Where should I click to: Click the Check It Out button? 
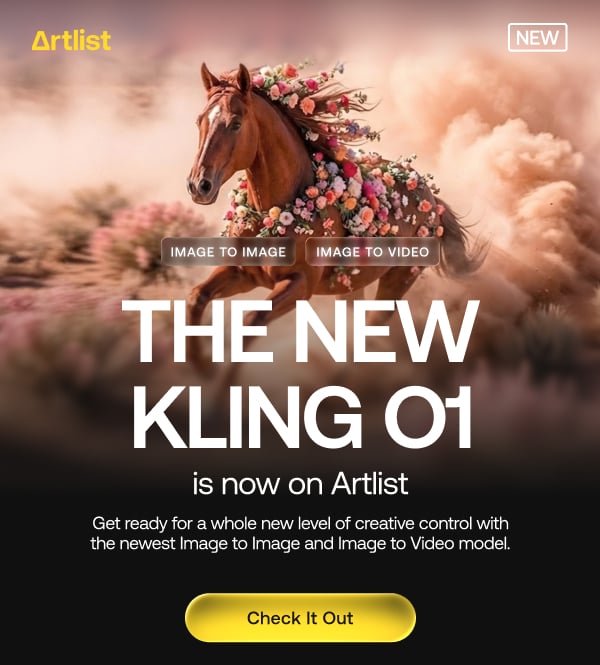[x=300, y=618]
